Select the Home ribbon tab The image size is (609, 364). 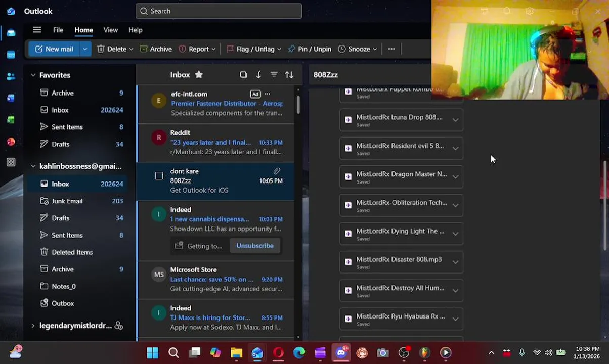click(x=84, y=30)
